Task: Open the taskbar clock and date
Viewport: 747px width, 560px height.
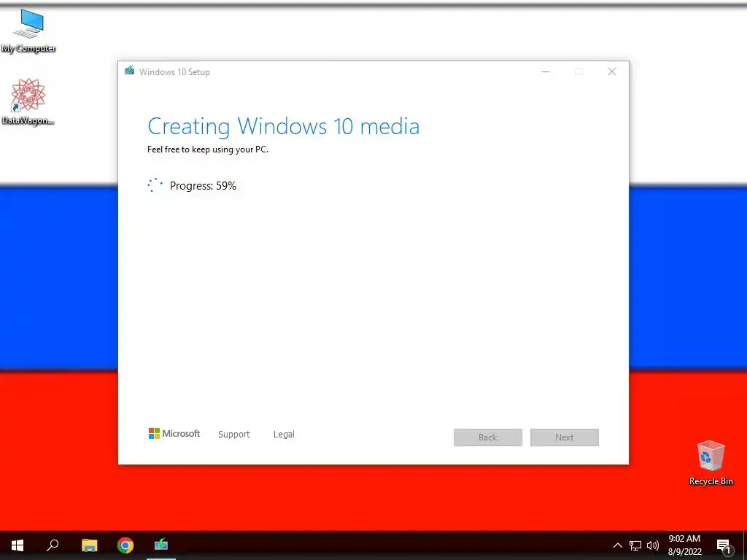Action: [684, 545]
